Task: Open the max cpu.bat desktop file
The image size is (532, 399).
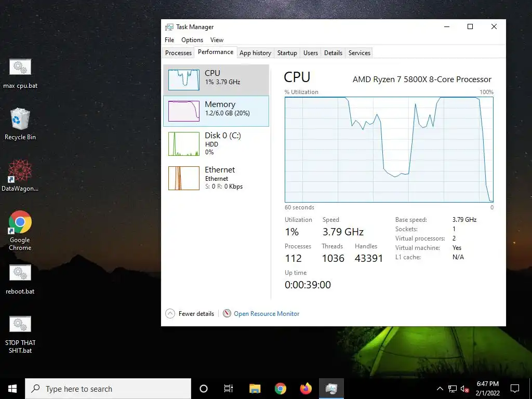Action: (x=20, y=74)
